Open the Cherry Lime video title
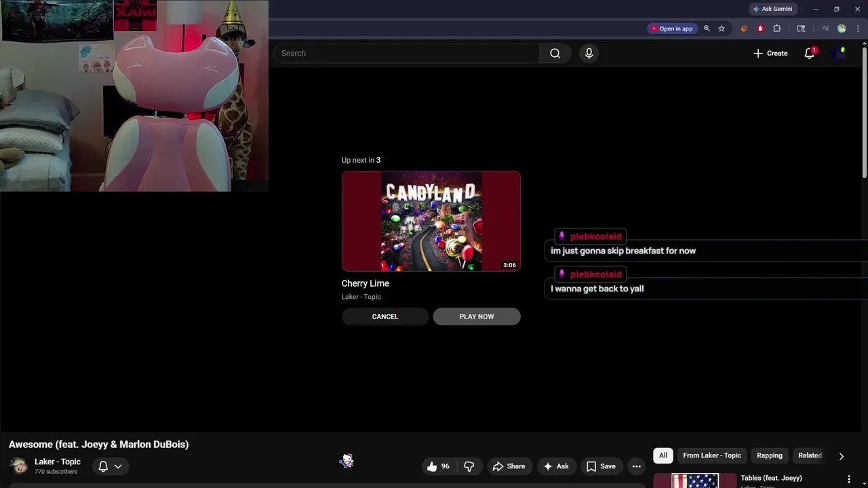 point(366,283)
